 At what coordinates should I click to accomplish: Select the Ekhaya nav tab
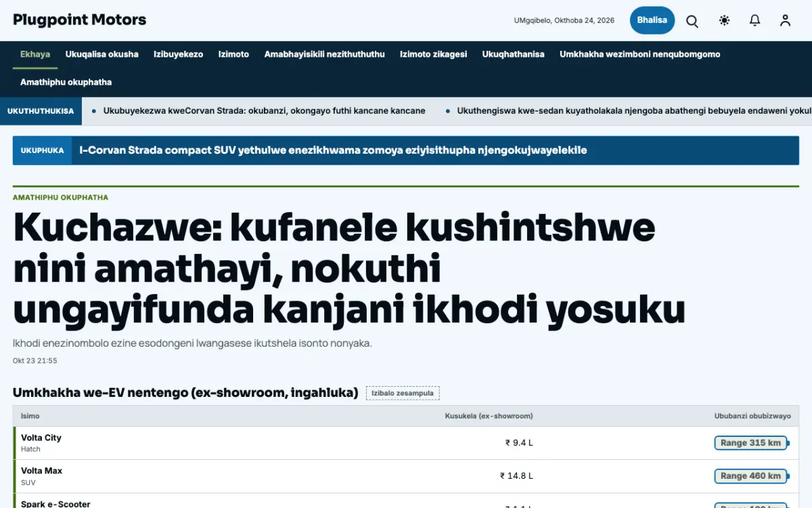pyautogui.click(x=35, y=54)
